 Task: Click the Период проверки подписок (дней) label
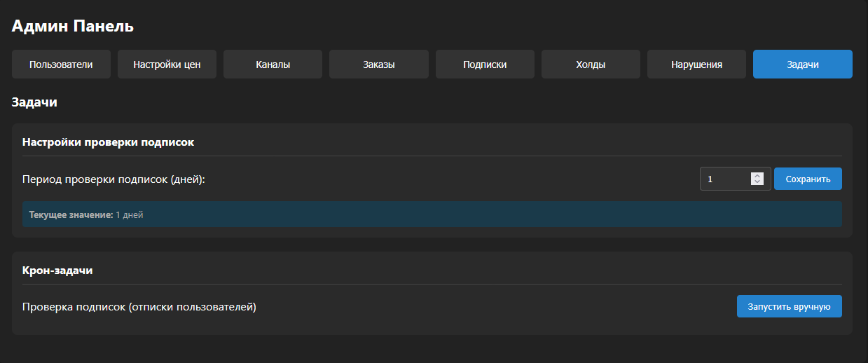[x=113, y=179]
